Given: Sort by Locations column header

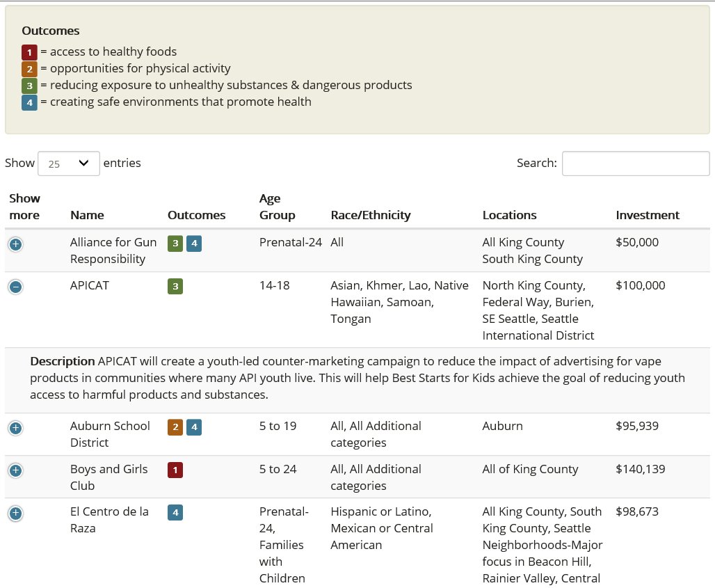Looking at the screenshot, I should 509,215.
